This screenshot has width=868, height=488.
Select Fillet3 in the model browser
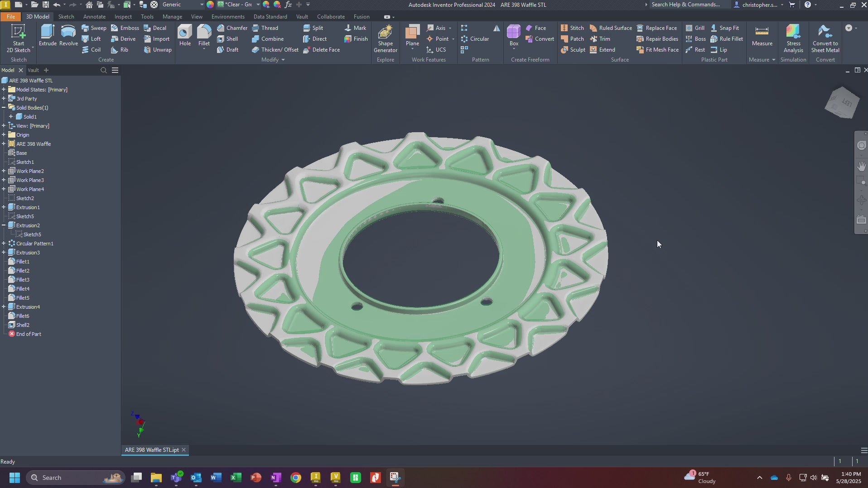[x=23, y=280]
